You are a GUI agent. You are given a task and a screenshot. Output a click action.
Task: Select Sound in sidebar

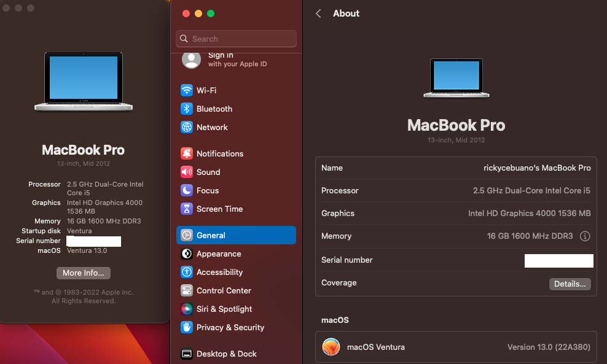tap(208, 172)
